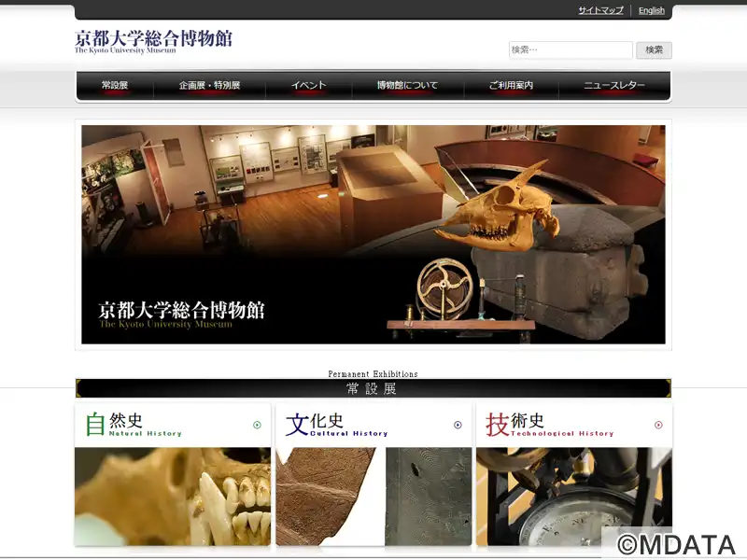The width and height of the screenshot is (747, 560).
Task: Open the 企画展・特別展 menu item
Action: pos(209,85)
